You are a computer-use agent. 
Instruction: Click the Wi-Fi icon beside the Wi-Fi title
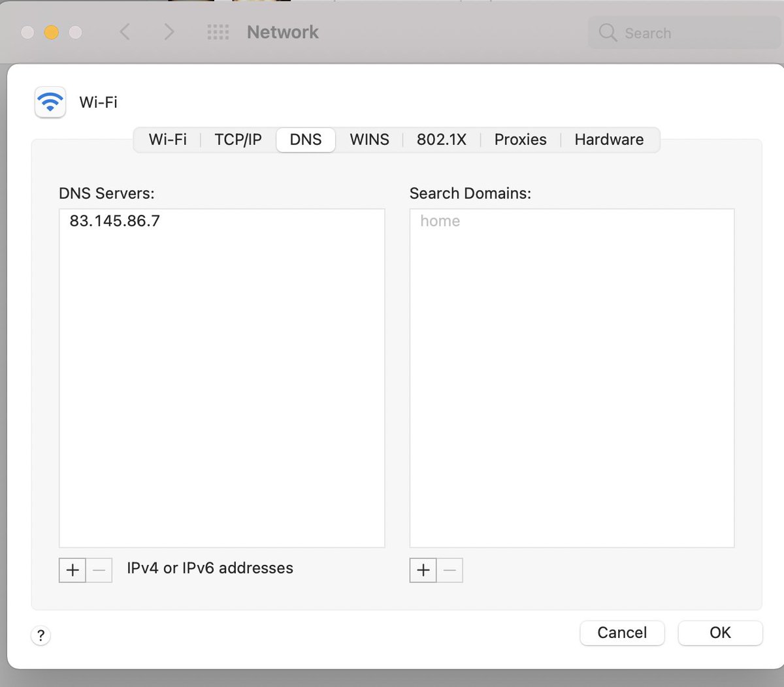50,102
